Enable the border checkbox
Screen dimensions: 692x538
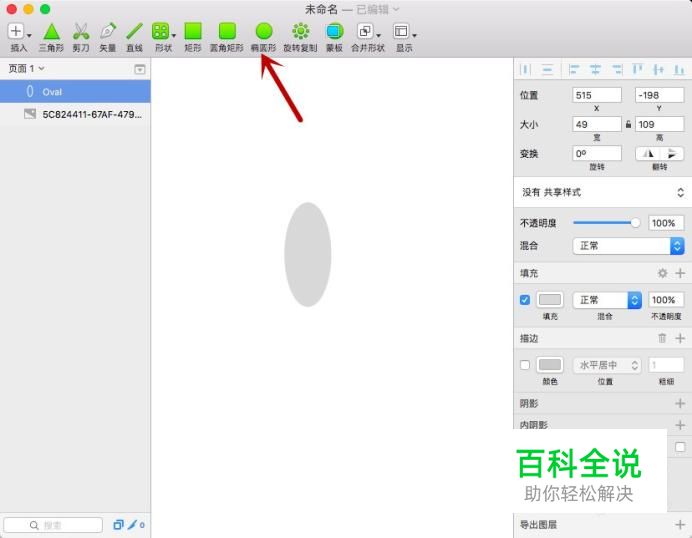(525, 365)
